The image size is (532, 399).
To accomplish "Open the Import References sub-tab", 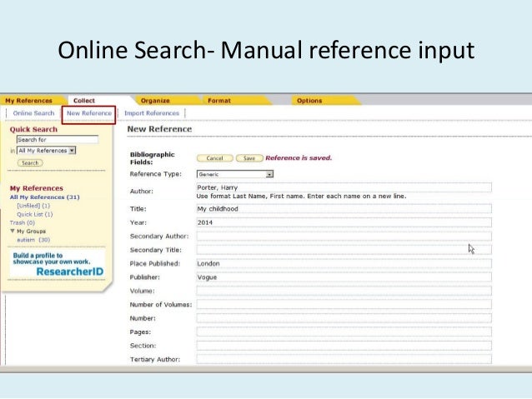I will (x=152, y=113).
